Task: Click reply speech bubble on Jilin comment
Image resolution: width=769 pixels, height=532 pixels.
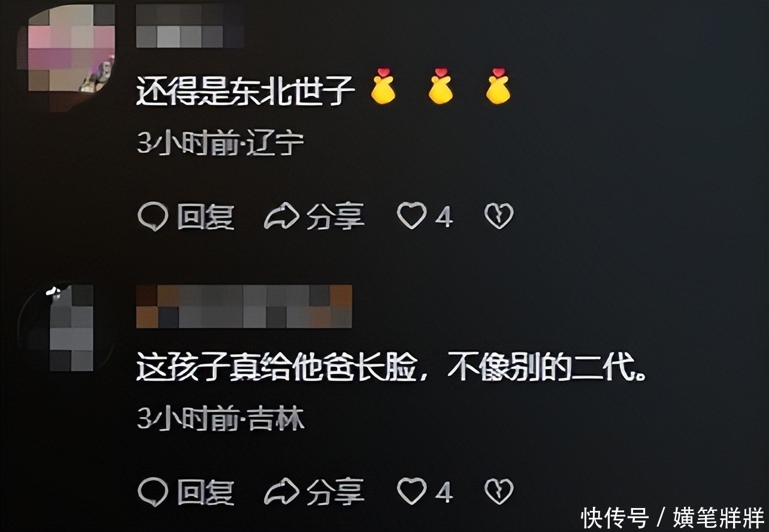Action: tap(153, 492)
